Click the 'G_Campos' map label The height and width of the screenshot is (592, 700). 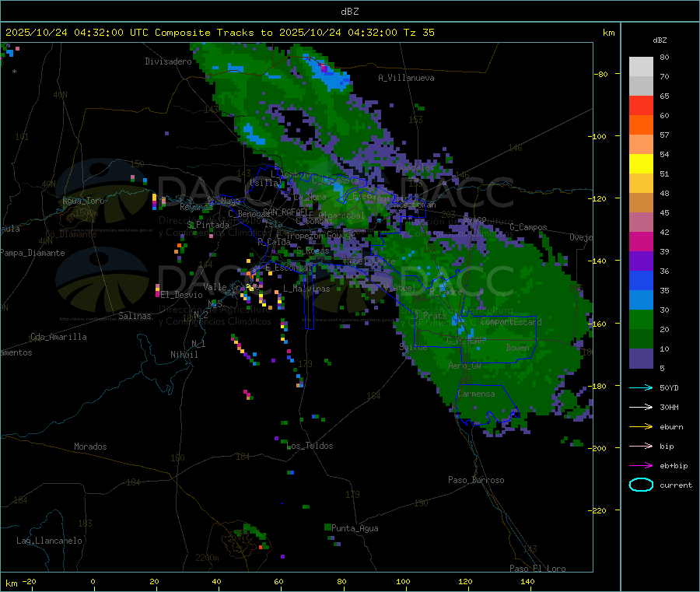click(529, 227)
